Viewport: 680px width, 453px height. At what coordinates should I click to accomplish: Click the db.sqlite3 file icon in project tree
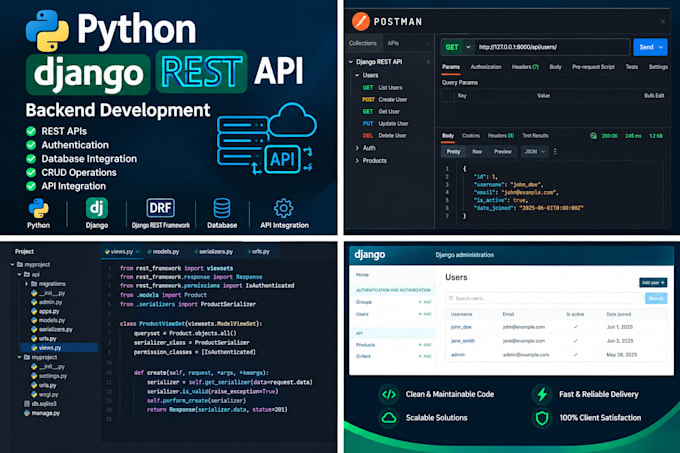(x=27, y=404)
